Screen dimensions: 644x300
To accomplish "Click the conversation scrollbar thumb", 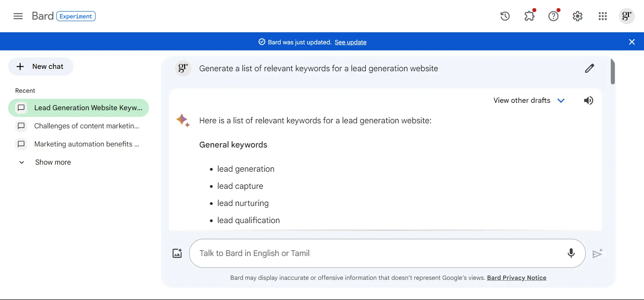I will point(613,71).
